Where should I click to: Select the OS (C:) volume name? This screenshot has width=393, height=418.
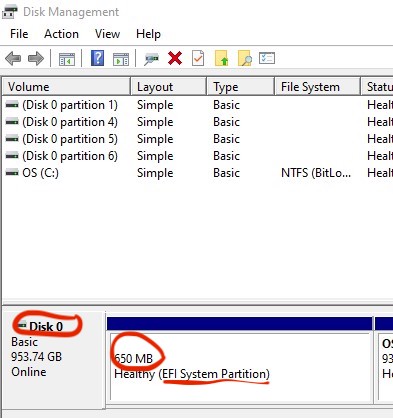click(40, 173)
